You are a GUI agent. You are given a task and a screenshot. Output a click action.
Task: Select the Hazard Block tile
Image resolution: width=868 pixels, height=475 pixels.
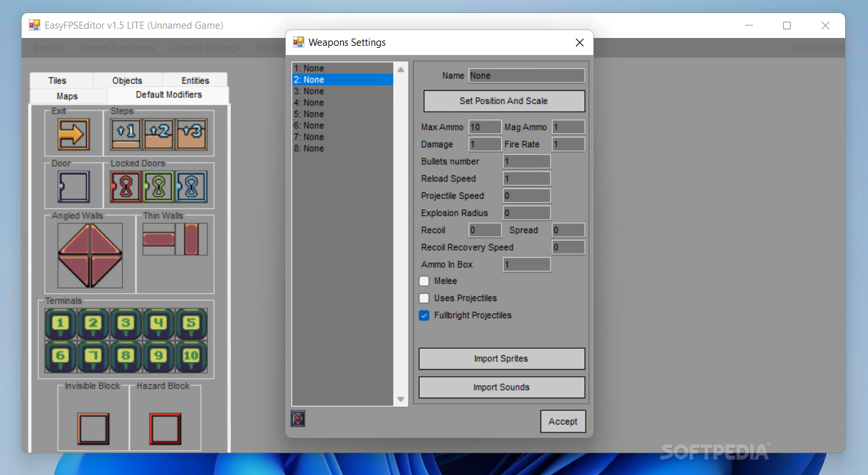[165, 429]
